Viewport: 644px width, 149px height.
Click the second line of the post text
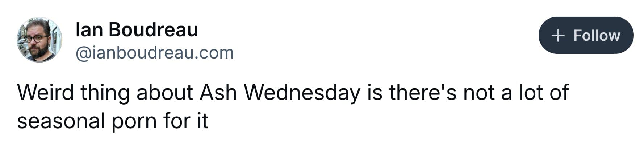click(113, 121)
